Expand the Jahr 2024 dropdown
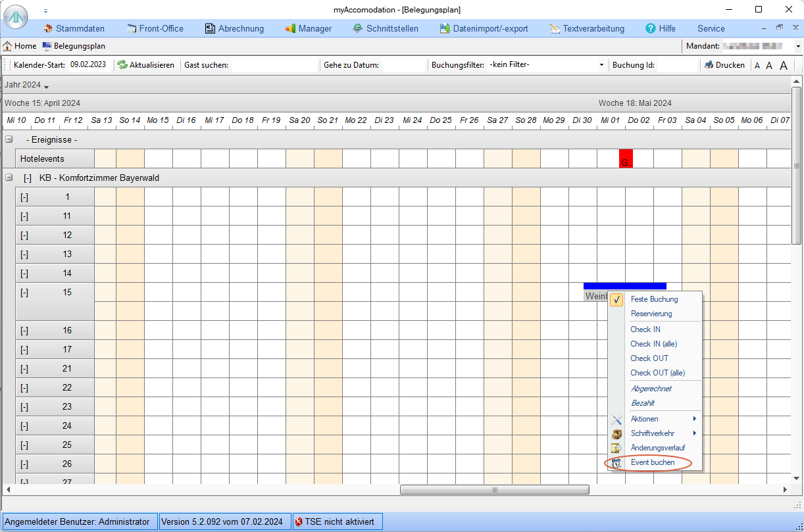This screenshot has height=532, width=804. tap(46, 87)
